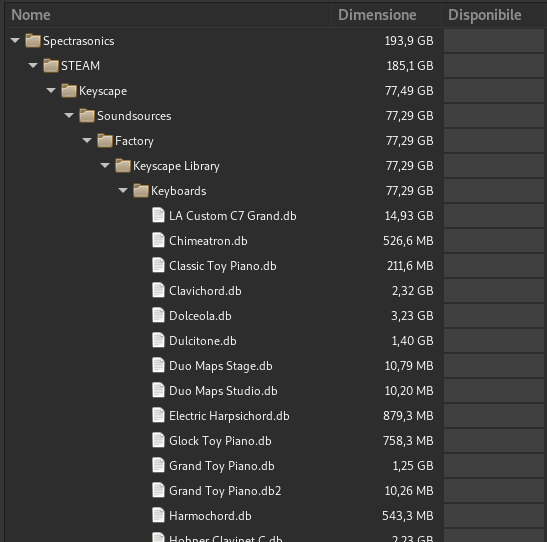Collapse the STEAM folder arrow

point(33,65)
